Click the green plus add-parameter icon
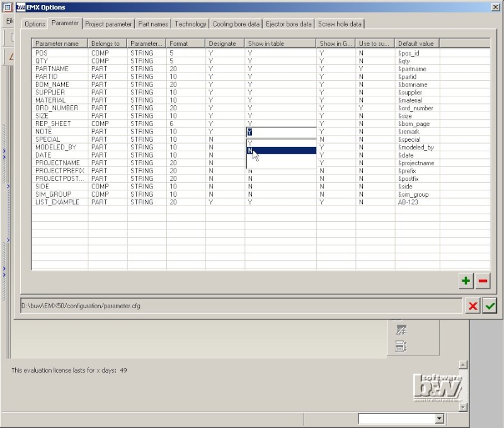Viewport: 504px width, 428px height. [x=466, y=281]
